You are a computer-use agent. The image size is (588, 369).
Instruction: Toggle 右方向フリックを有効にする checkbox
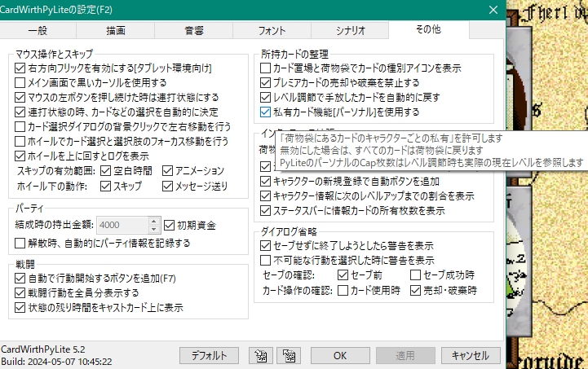[20, 68]
